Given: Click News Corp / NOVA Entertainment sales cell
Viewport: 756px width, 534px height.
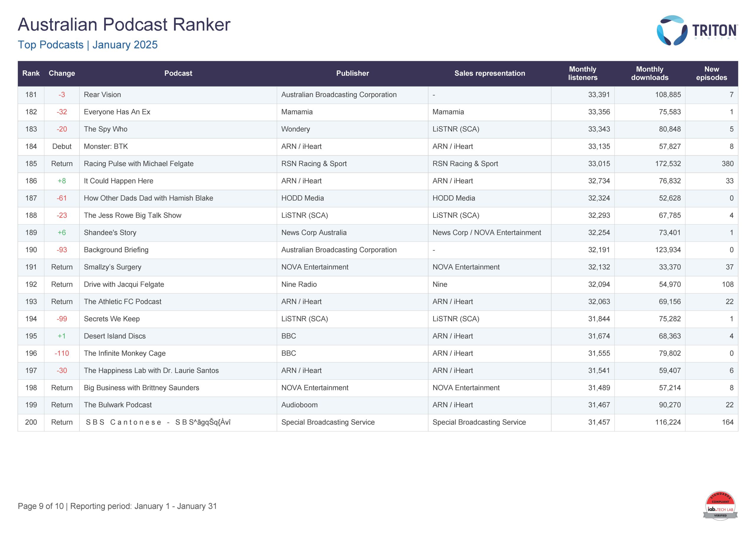Looking at the screenshot, I should point(486,232).
